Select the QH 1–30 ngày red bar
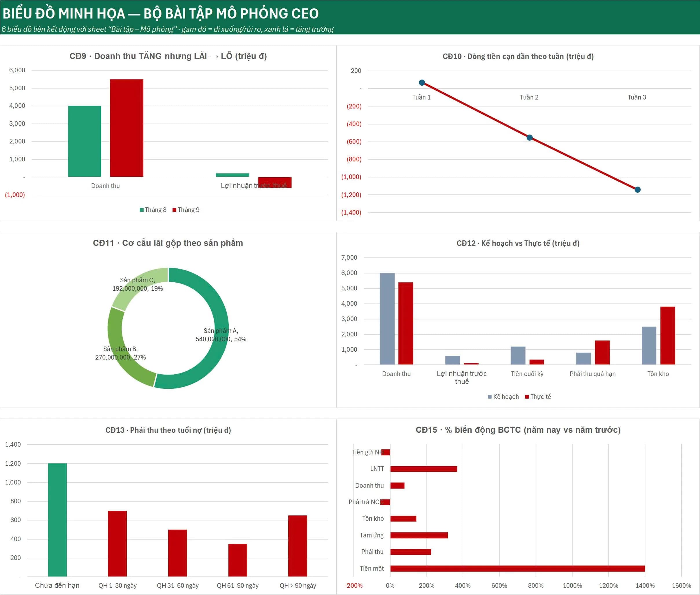 118,544
